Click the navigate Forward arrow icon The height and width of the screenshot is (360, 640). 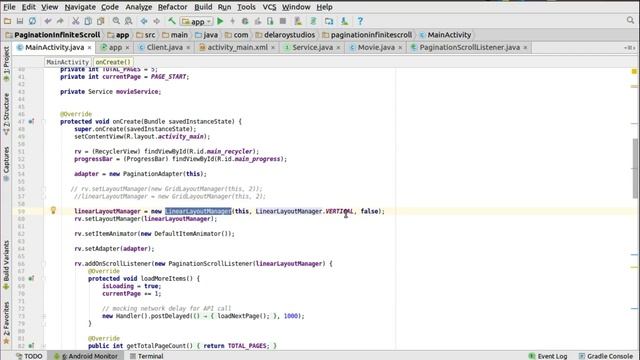[156, 21]
